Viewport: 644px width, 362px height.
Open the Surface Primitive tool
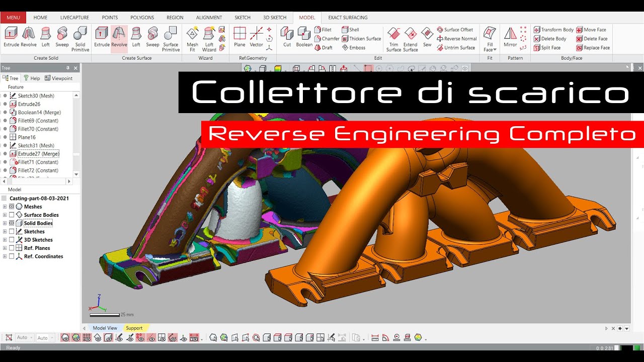coord(171,40)
